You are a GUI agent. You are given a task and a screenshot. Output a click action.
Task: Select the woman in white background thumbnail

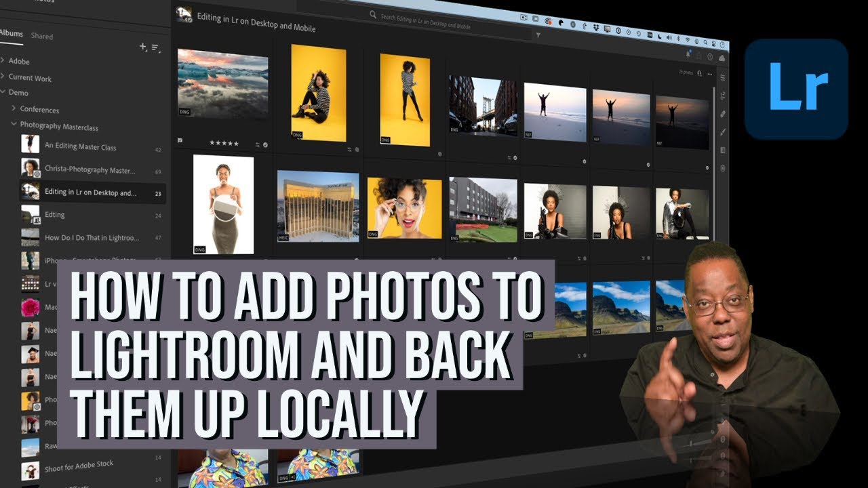coord(223,204)
